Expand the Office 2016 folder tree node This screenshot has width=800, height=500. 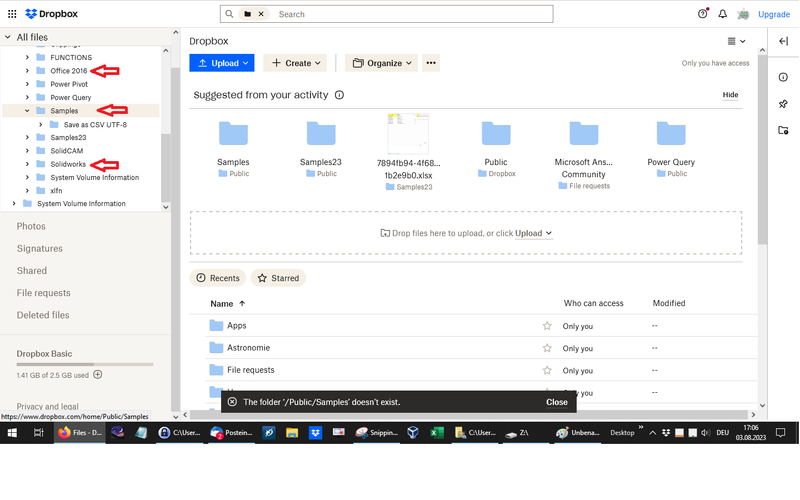coord(27,71)
